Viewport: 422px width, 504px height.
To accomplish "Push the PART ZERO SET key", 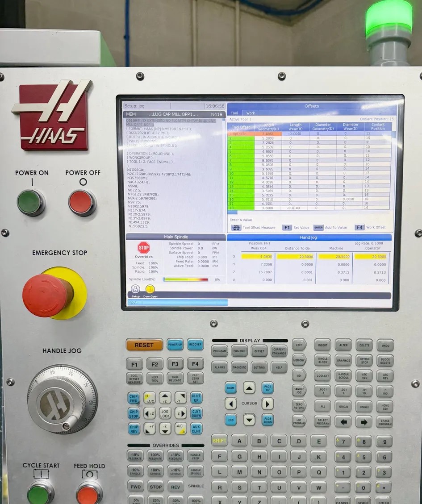I will 195,379.
